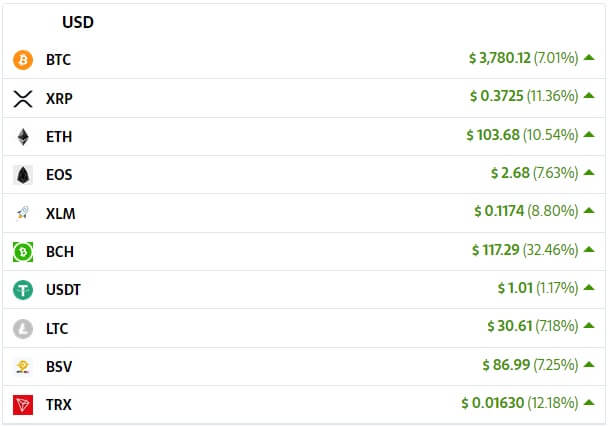The height and width of the screenshot is (426, 609).
Task: Click the red TRON TRX icon
Action: (23, 405)
